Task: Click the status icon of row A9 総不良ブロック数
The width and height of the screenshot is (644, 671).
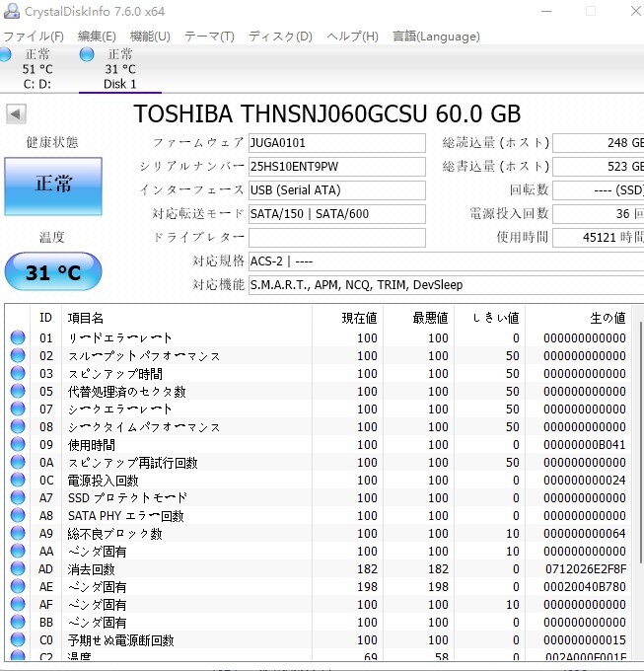Action: point(18,533)
